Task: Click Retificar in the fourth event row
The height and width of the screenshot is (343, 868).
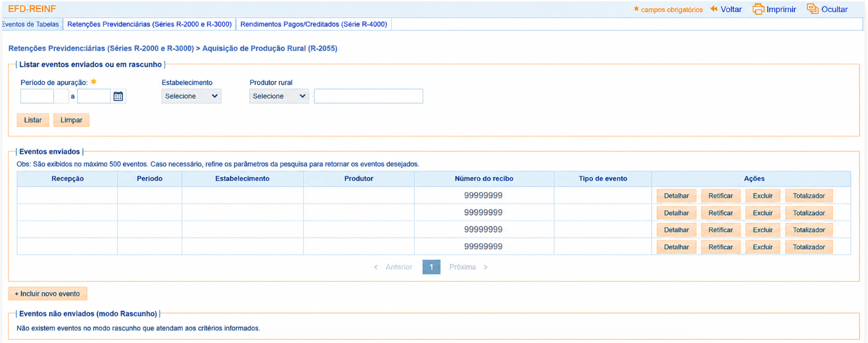Action: [721, 247]
